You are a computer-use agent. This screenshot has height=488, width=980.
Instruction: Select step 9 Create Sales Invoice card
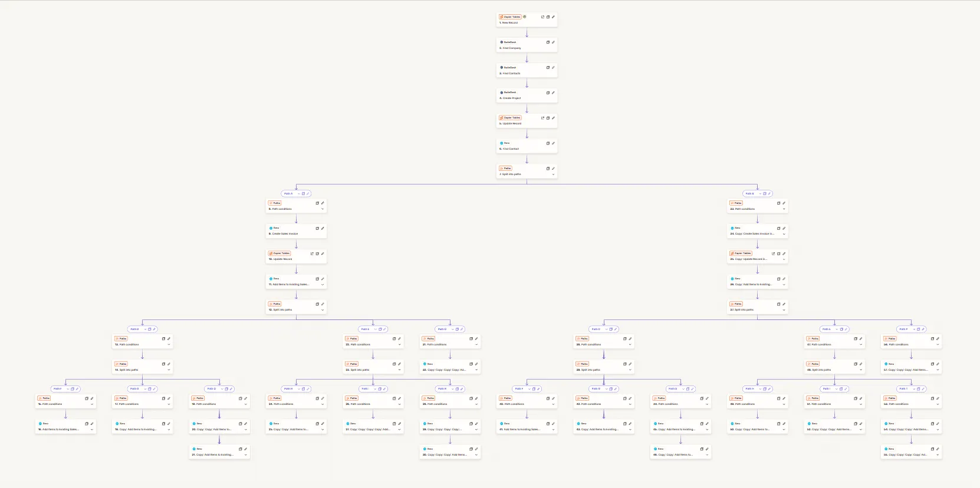[x=296, y=231]
